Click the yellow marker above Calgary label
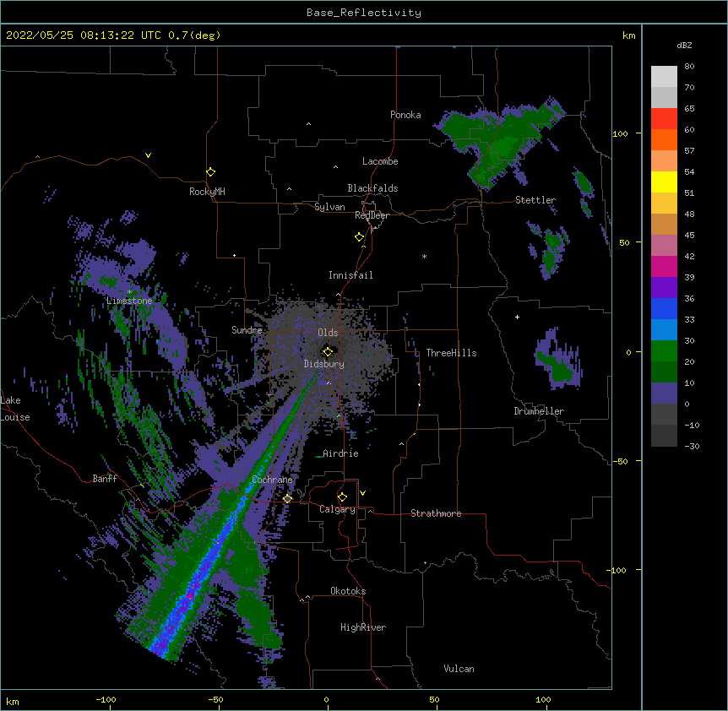The height and width of the screenshot is (711, 728). coord(342,497)
